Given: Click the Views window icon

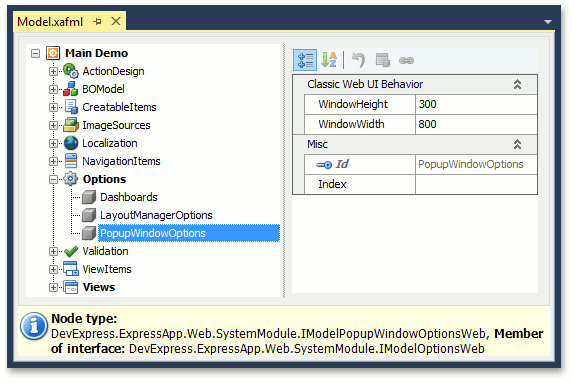Looking at the screenshot, I should [x=71, y=287].
